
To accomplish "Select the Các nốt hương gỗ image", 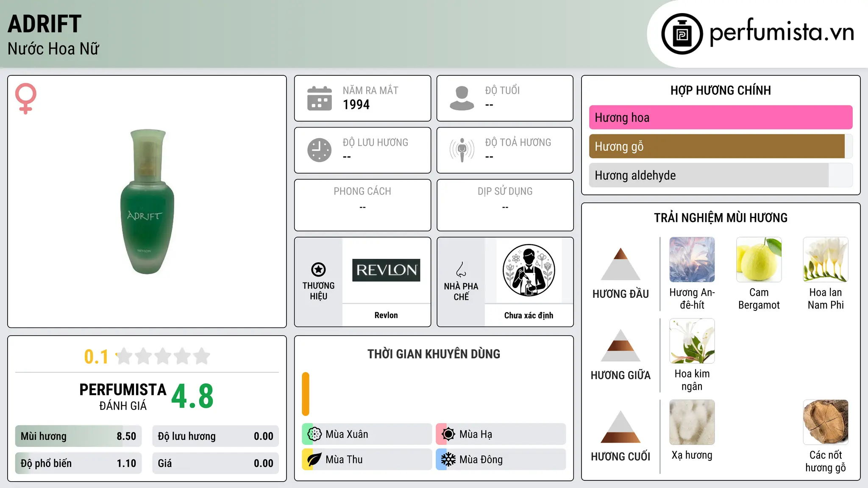I will (826, 422).
